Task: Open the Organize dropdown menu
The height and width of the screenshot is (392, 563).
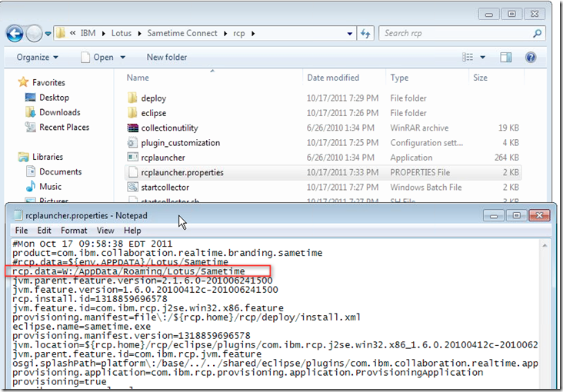Action: pyautogui.click(x=38, y=58)
